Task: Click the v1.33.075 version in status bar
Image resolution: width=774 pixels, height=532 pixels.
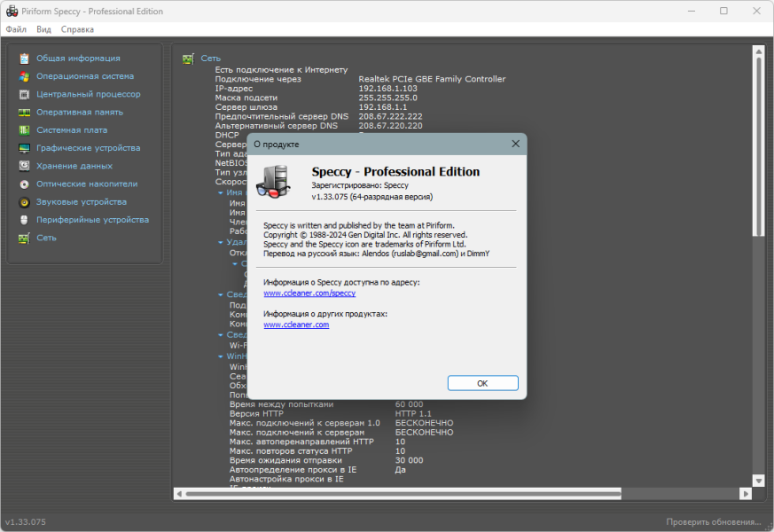Action: (26, 521)
